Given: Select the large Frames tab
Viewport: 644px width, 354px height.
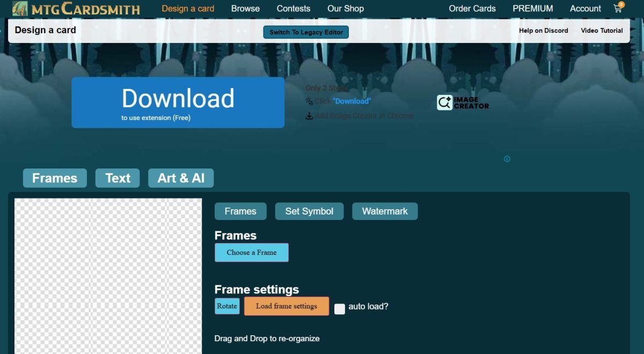Looking at the screenshot, I should coord(55,178).
